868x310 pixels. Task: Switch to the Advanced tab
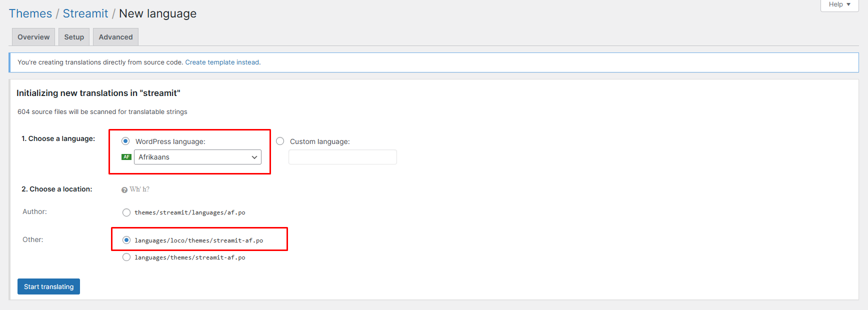pos(115,37)
